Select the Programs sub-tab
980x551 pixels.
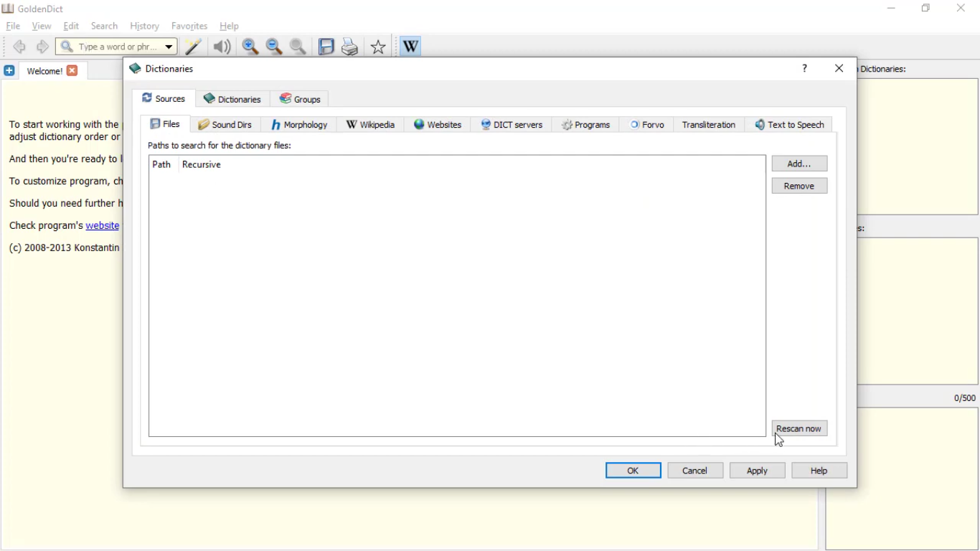586,125
